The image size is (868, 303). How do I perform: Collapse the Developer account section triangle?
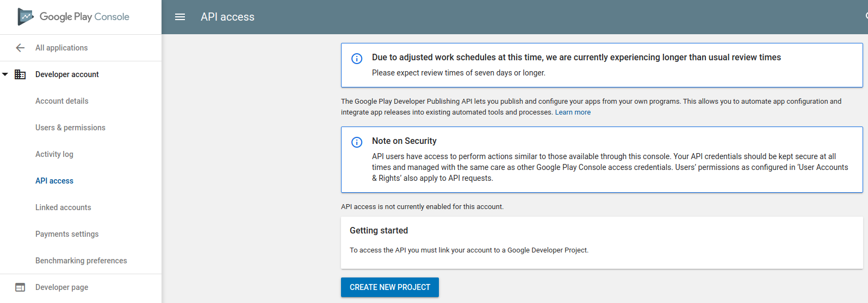[x=5, y=74]
